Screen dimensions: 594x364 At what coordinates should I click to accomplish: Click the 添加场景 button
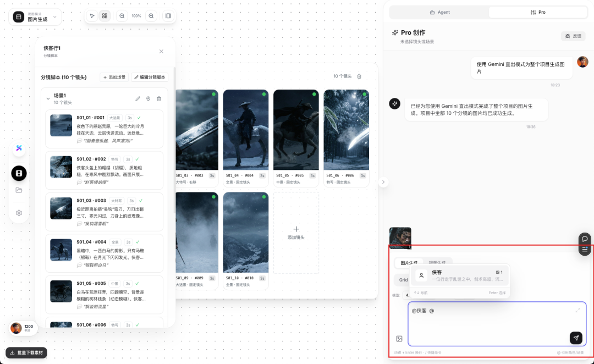point(113,76)
